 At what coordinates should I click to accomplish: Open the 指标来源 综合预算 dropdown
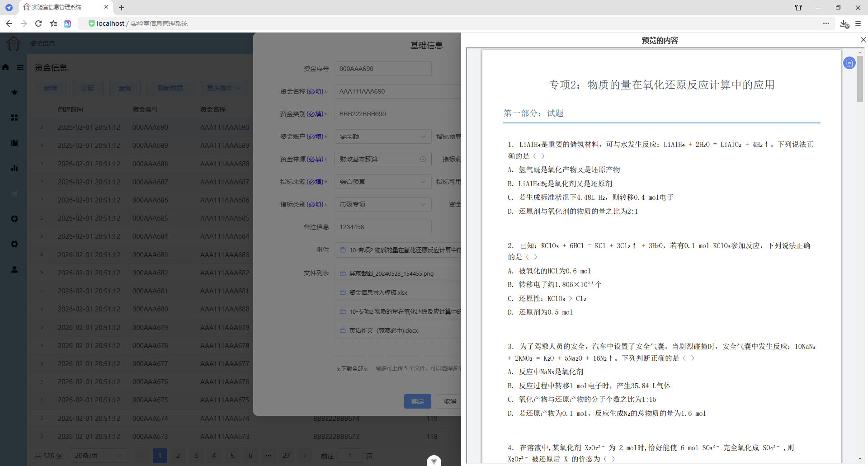[x=383, y=182]
